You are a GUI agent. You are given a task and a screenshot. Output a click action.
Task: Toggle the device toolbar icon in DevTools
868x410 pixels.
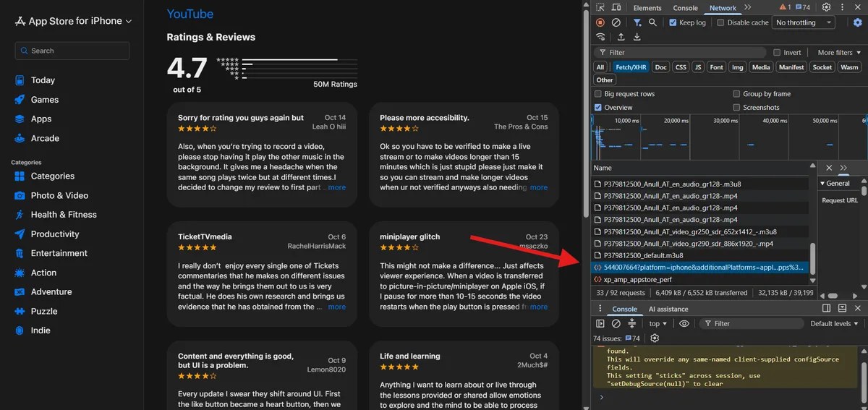[617, 7]
